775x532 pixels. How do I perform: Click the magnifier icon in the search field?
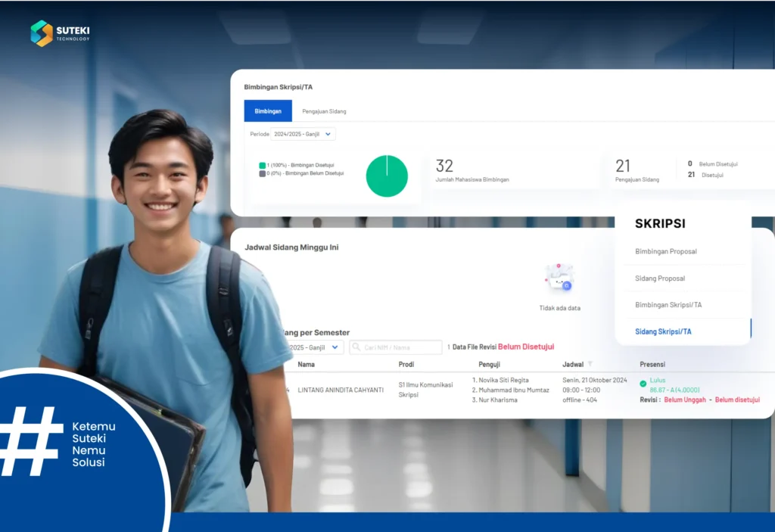pos(356,347)
